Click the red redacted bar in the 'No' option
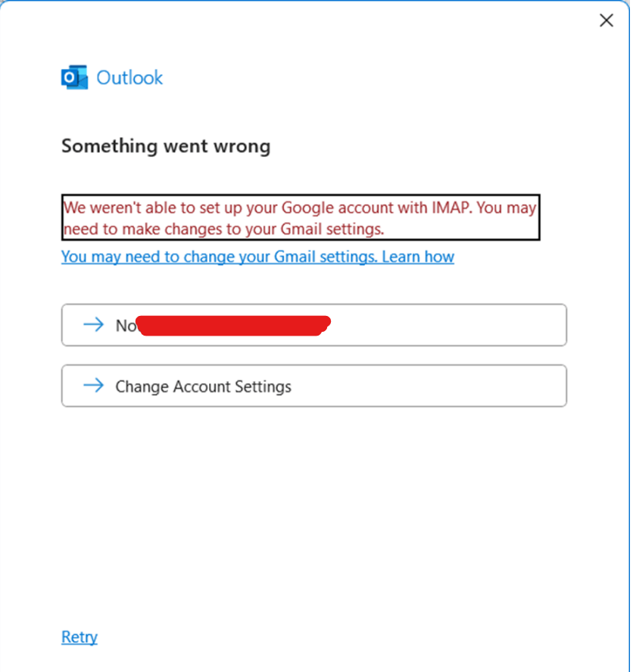This screenshot has height=672, width=633. [x=235, y=326]
